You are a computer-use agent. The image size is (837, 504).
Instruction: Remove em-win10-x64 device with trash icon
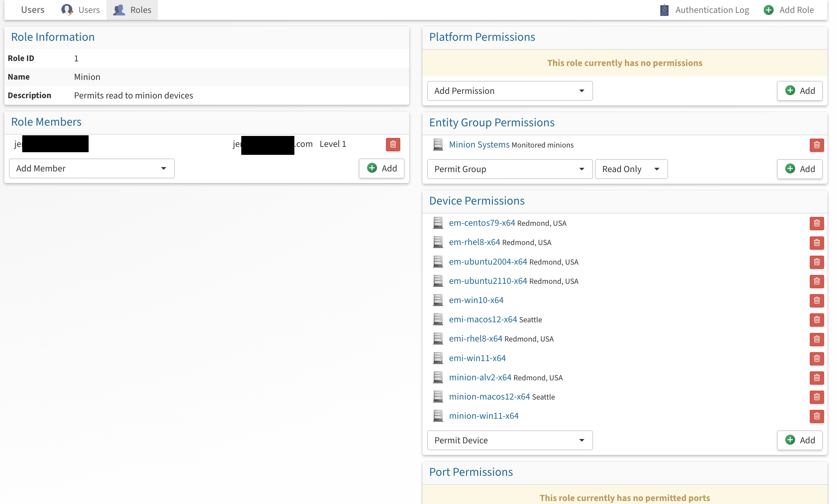pos(816,300)
